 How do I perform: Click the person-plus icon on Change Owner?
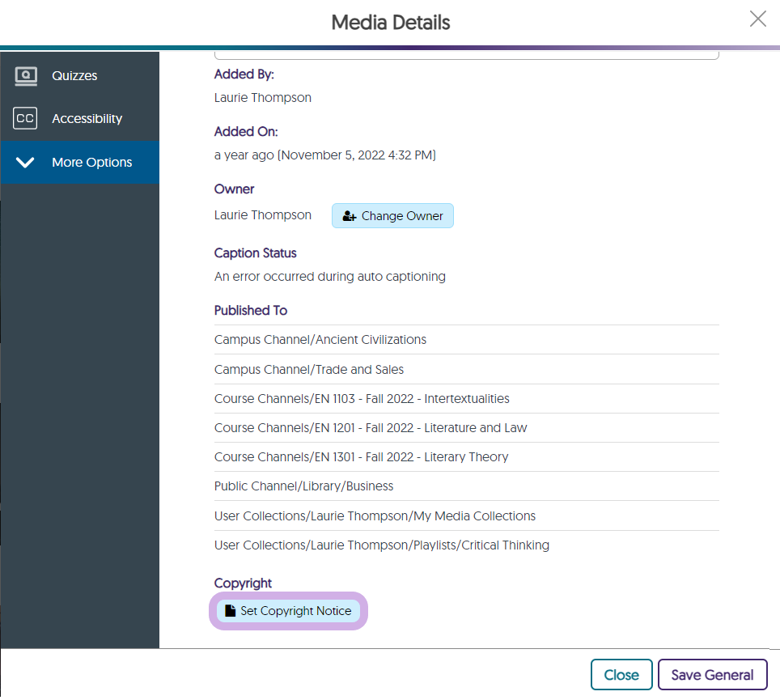pos(350,216)
